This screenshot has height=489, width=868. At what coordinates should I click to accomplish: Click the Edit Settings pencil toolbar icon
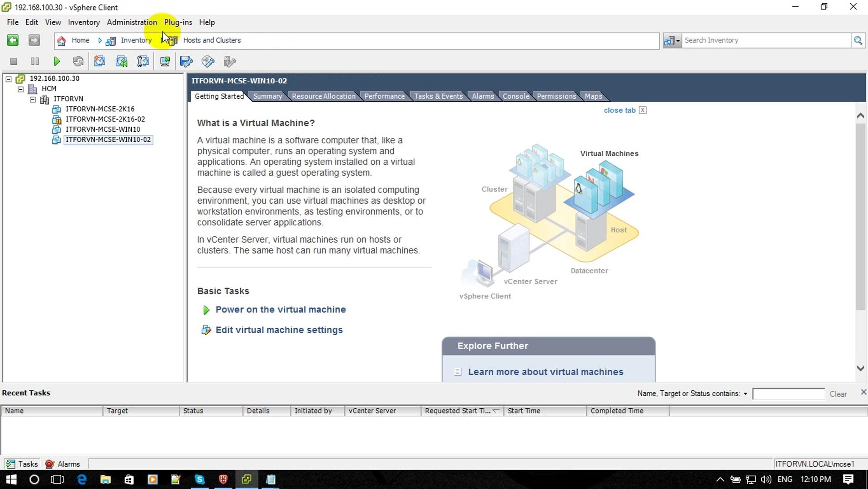(186, 61)
